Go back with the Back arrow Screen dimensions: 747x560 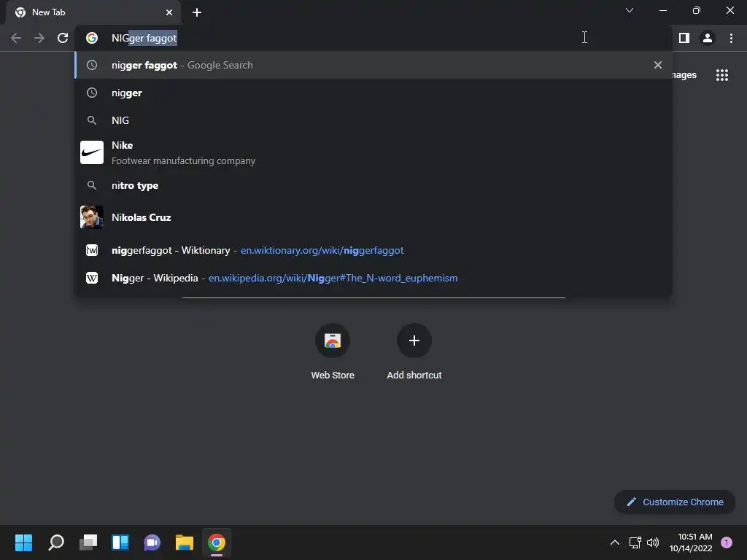coord(16,38)
